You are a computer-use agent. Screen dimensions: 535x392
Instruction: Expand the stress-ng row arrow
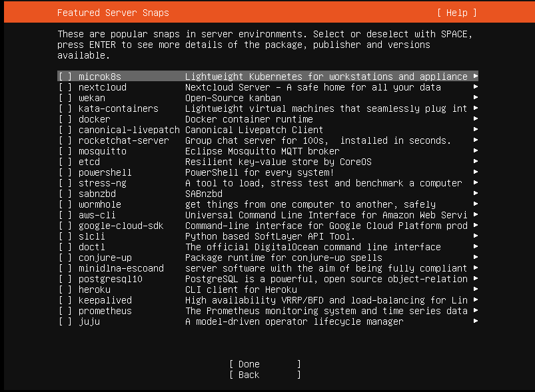pyautogui.click(x=476, y=182)
